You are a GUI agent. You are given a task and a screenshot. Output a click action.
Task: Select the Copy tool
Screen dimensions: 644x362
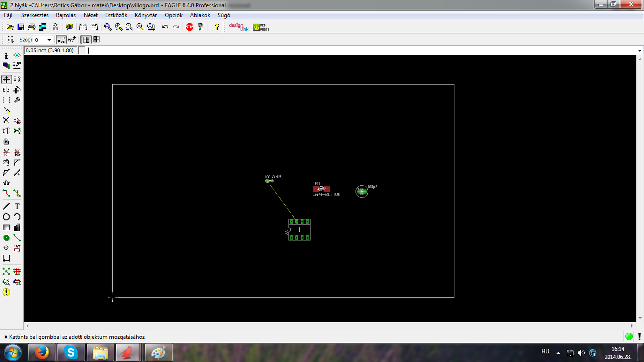pos(17,79)
